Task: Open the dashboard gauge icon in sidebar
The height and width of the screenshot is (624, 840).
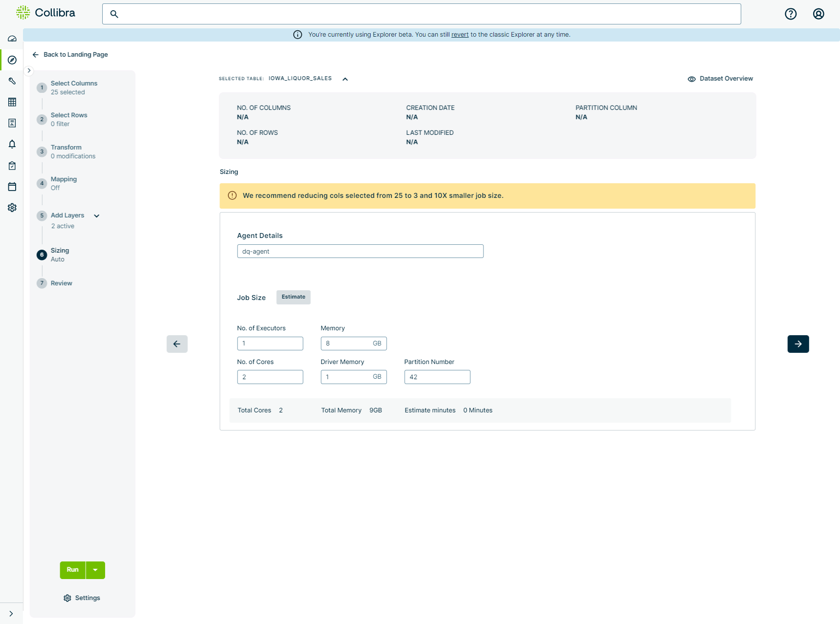Action: click(12, 39)
